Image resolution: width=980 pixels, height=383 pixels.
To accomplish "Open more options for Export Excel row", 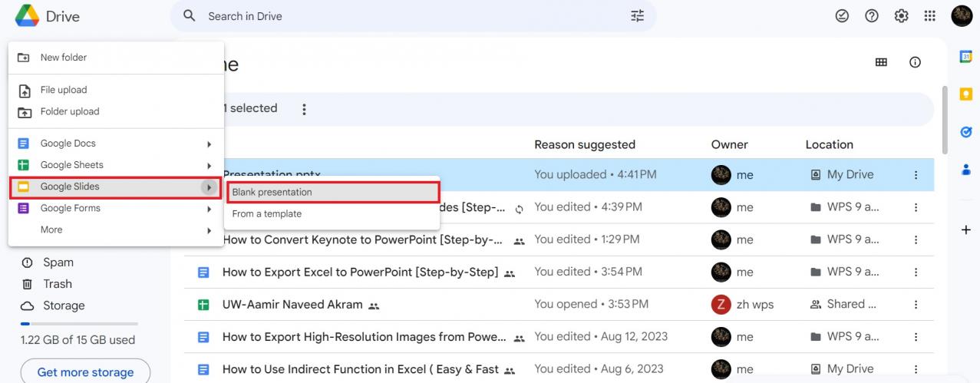I will (x=916, y=272).
